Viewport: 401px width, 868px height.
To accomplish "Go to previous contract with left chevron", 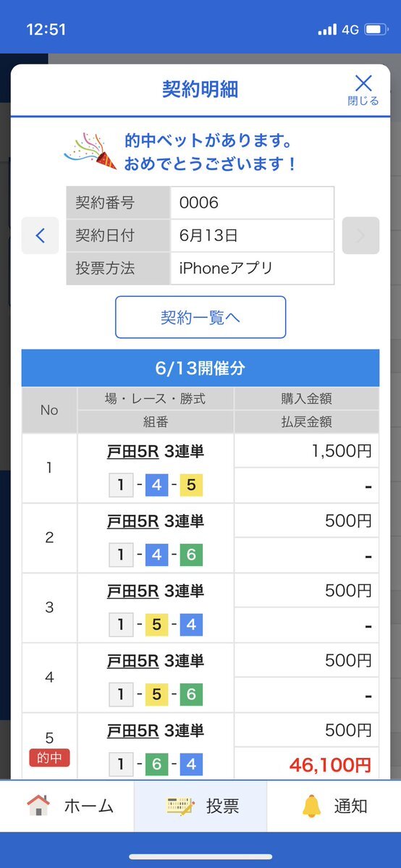I will tap(40, 236).
